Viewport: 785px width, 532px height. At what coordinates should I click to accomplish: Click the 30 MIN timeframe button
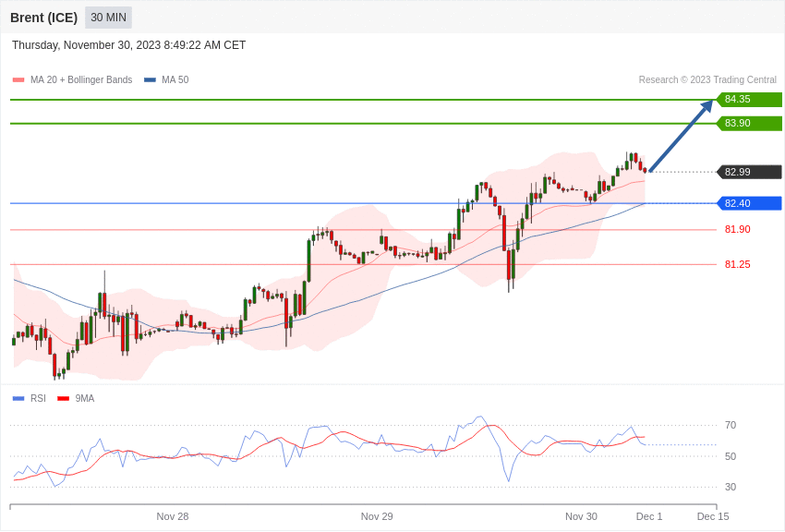(x=108, y=18)
